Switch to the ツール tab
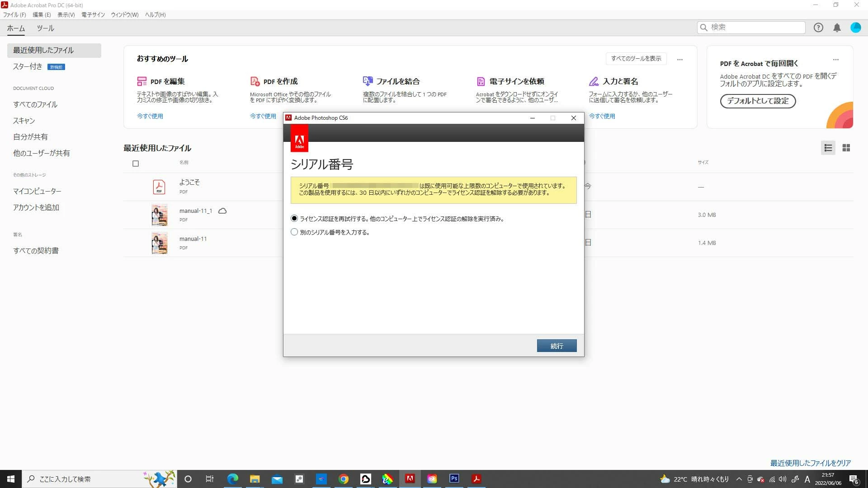868x488 pixels. pyautogui.click(x=45, y=28)
